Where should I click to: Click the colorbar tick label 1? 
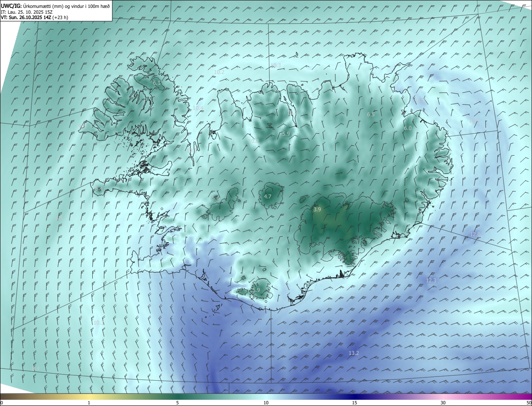click(89, 403)
